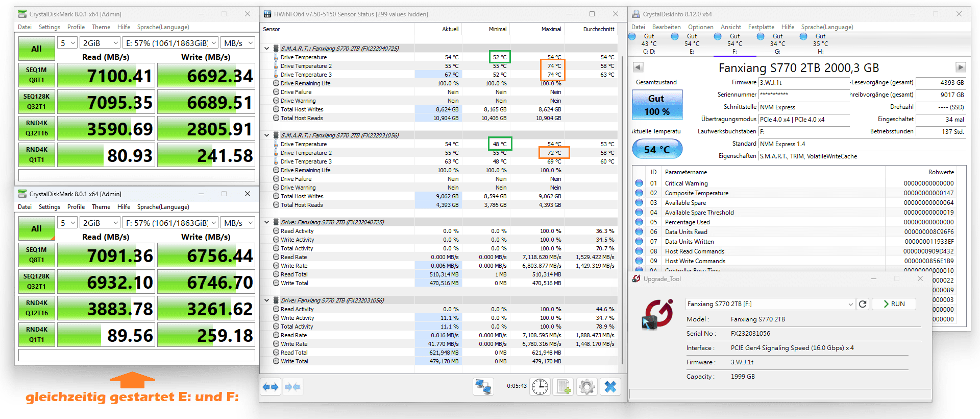Select C: D: drive tab in CrystalDiskInfo
Viewport: 980px width, 419px height.
pyautogui.click(x=649, y=44)
